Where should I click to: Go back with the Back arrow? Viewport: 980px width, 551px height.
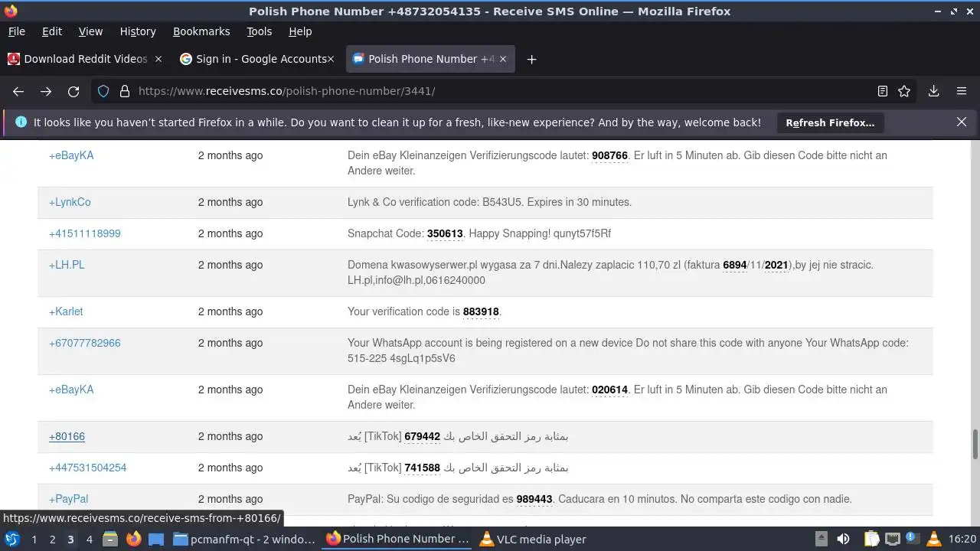[x=18, y=91]
